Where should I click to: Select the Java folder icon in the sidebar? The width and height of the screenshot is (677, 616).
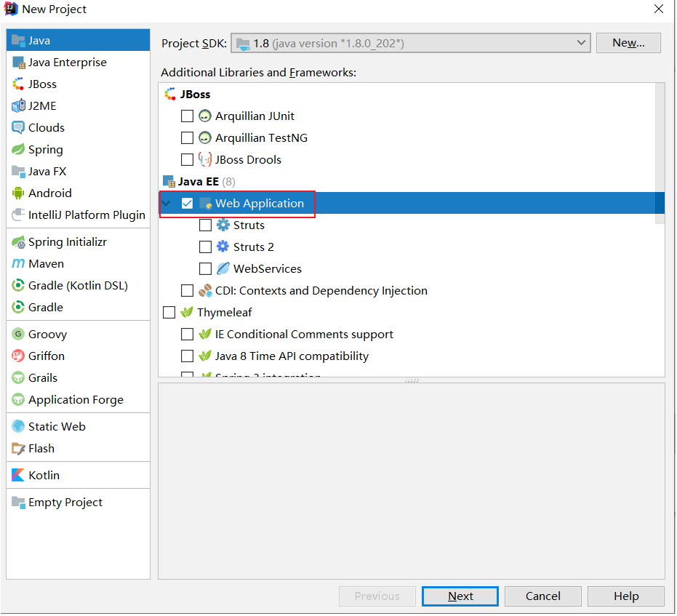(18, 41)
